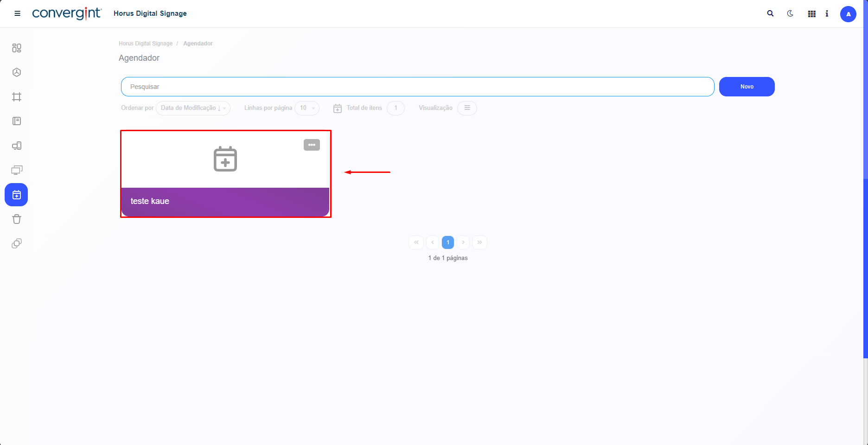Click the Agendador calendar icon in the sidebar
This screenshot has width=868, height=445.
(16, 195)
